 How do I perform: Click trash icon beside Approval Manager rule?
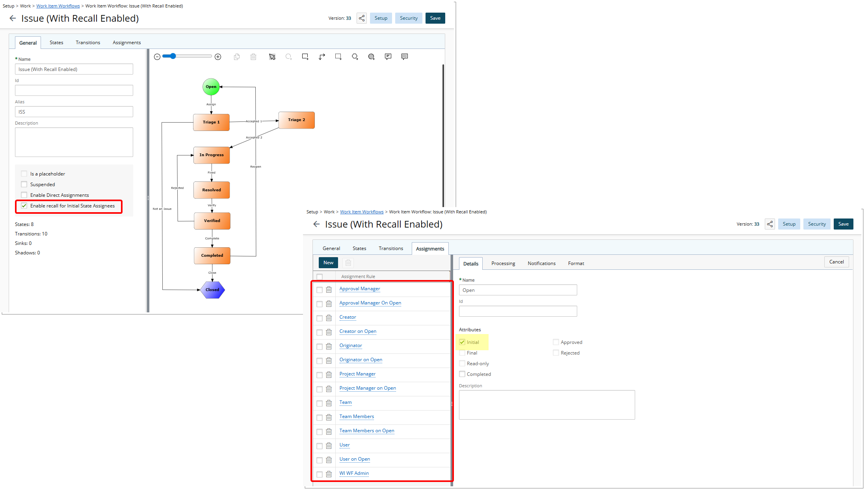tap(329, 289)
